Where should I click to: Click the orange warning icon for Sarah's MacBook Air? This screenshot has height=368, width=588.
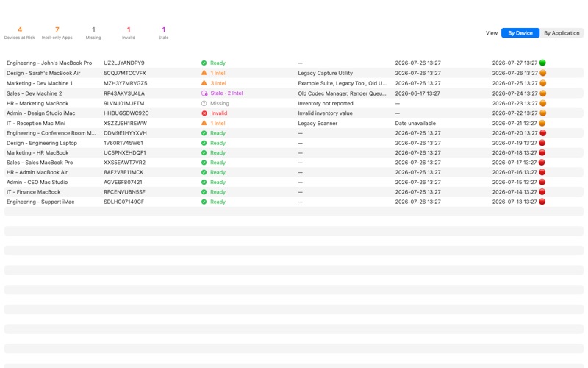(x=204, y=73)
